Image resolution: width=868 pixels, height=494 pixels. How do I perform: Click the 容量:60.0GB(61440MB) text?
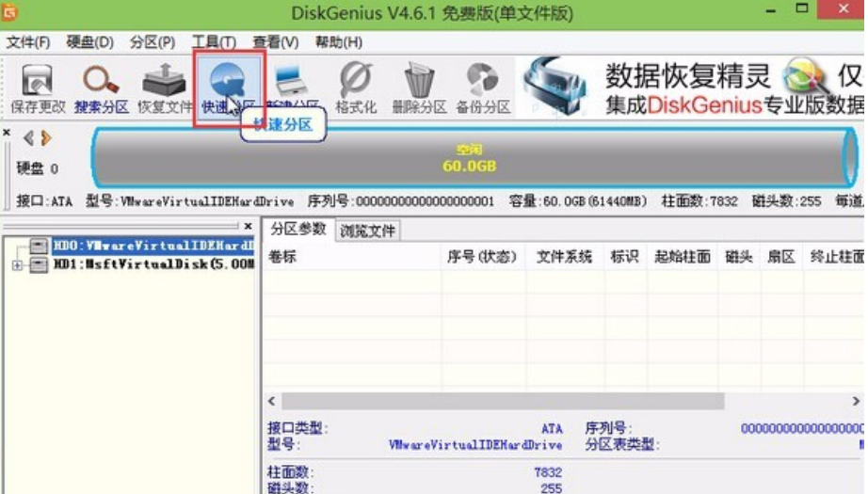pos(577,201)
